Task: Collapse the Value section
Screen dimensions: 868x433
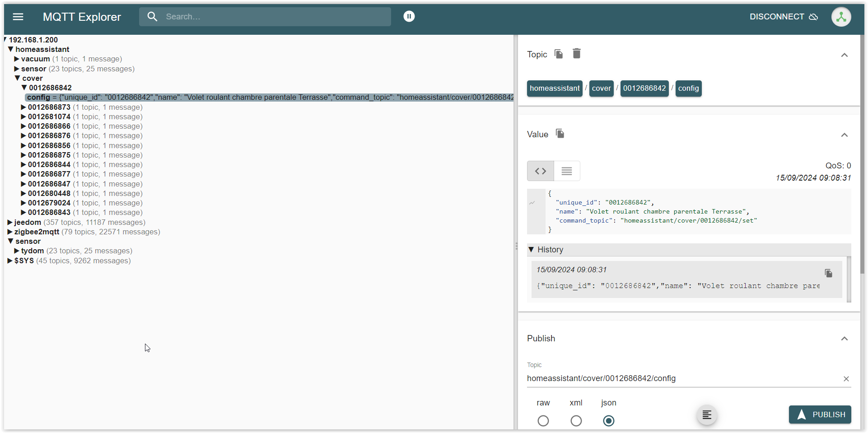Action: point(844,135)
